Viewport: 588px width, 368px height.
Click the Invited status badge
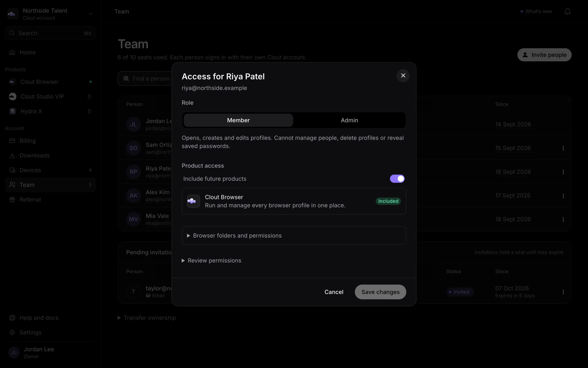click(x=459, y=292)
